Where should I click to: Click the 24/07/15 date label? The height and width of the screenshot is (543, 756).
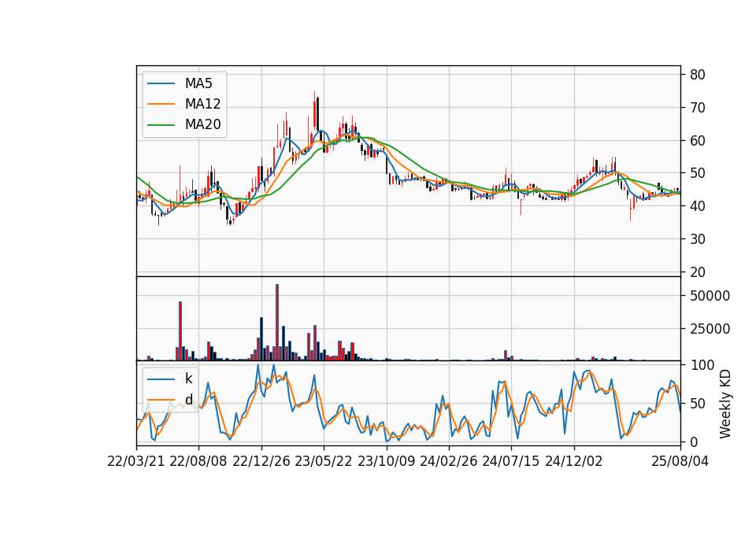click(511, 461)
